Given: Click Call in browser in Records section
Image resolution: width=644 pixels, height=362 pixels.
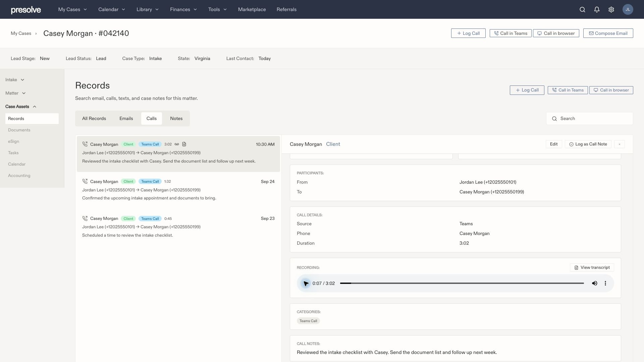Looking at the screenshot, I should [611, 90].
